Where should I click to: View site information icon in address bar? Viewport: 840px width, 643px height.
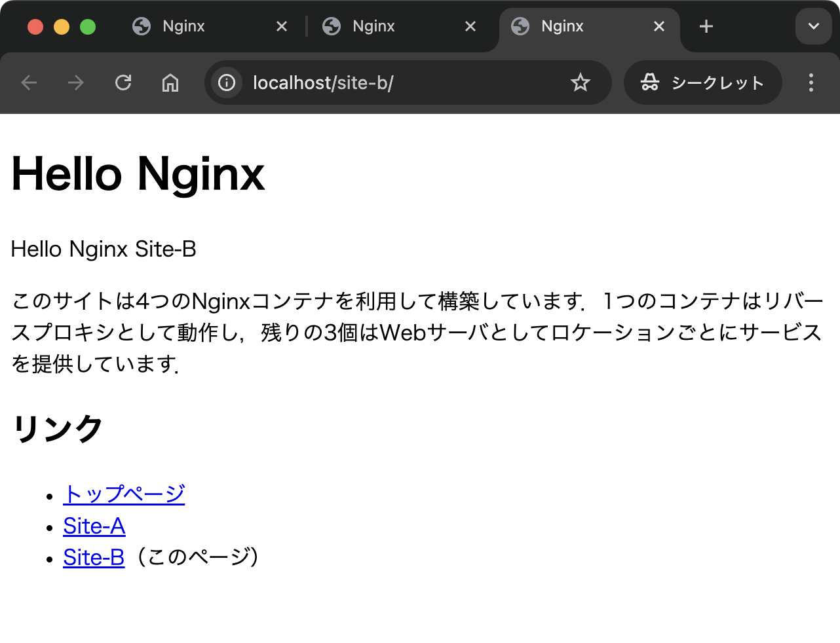pyautogui.click(x=227, y=83)
